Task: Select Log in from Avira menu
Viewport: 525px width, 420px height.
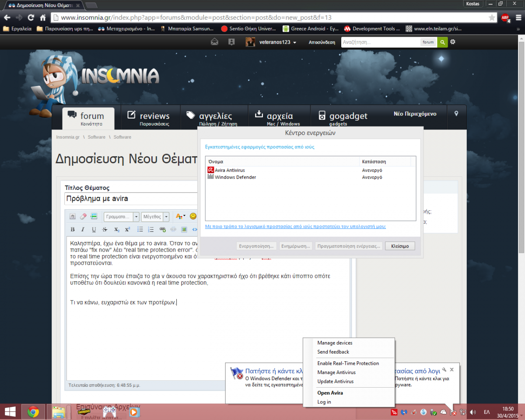Action: [324, 402]
